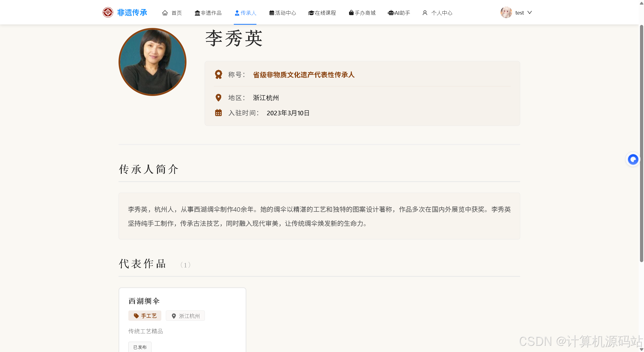Click the 浙江杭州 location tag on card

pyautogui.click(x=185, y=316)
